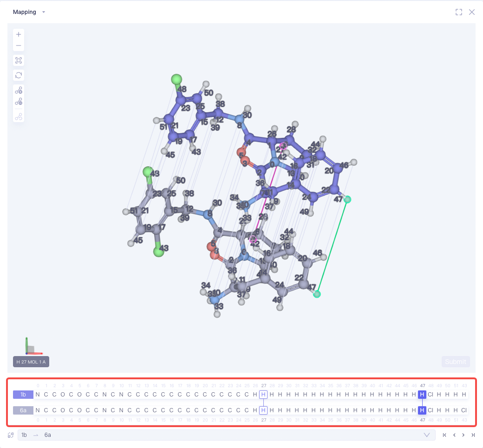Screen dimensions: 483x448
Task: Fit molecules to view with frame icon
Action: 19,60
